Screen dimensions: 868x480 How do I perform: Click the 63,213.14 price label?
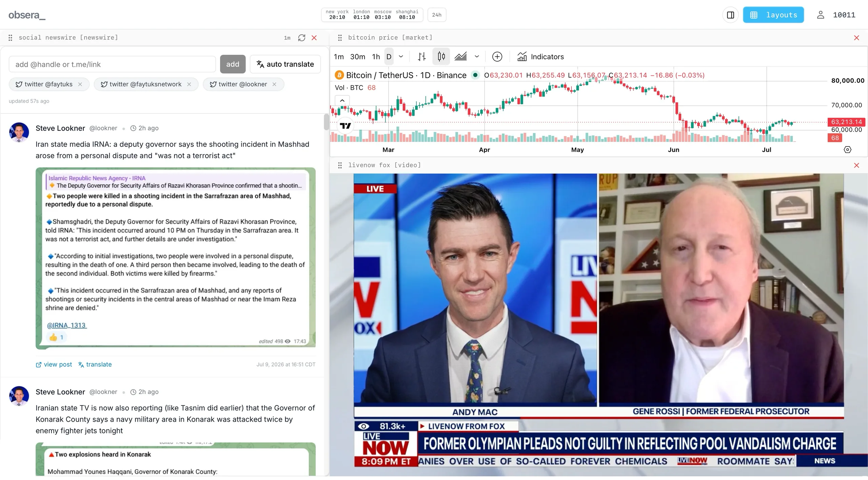click(846, 122)
